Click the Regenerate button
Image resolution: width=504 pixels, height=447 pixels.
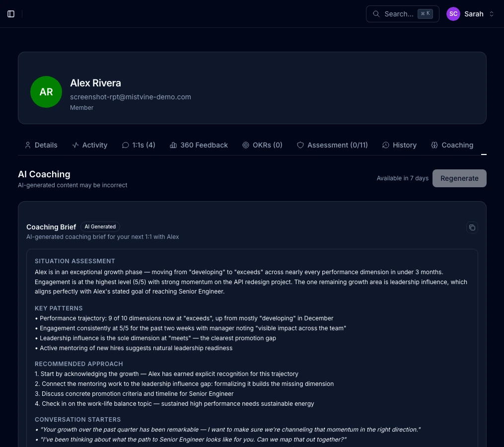tap(459, 178)
